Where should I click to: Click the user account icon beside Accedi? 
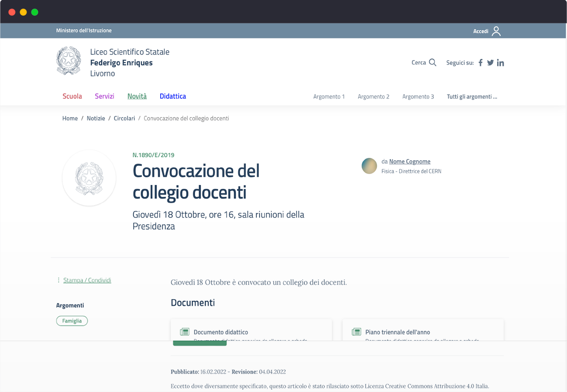[x=496, y=31]
